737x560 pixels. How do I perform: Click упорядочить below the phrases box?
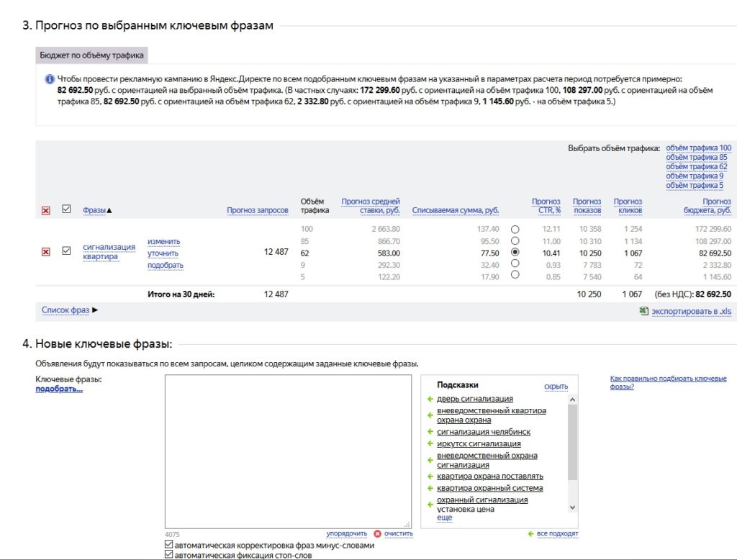pyautogui.click(x=346, y=533)
